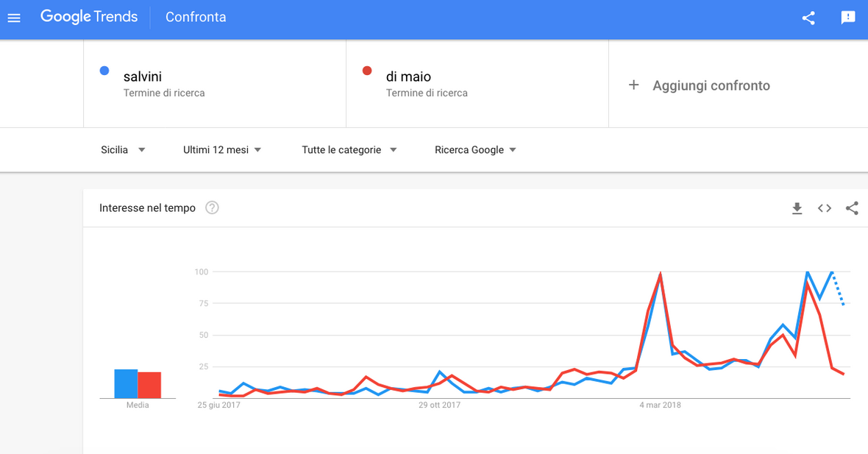Open the Ricerca Google source dropdown

(x=475, y=150)
